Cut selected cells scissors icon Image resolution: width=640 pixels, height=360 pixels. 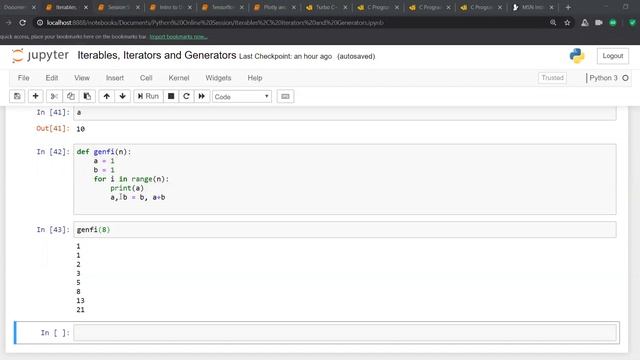point(53,96)
